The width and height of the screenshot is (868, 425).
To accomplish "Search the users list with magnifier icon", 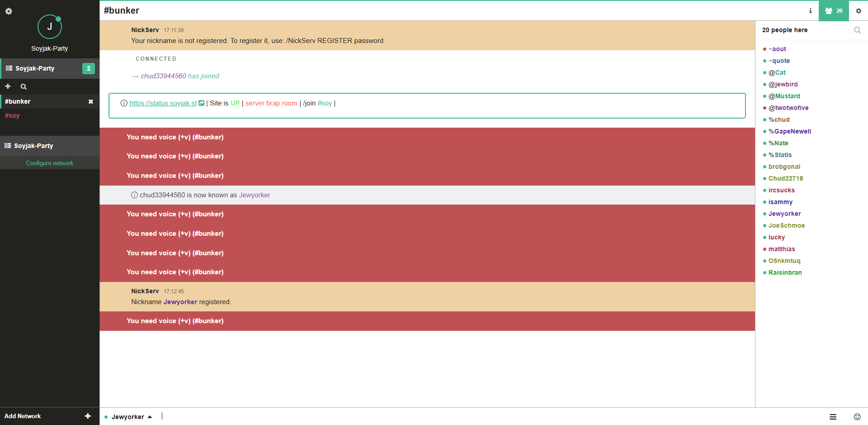I will tap(857, 30).
